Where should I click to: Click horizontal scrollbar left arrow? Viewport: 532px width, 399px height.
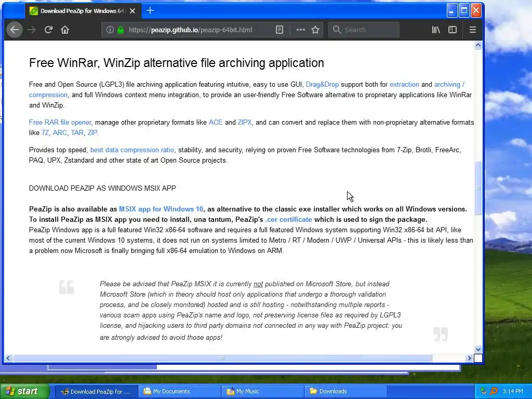coord(8,358)
